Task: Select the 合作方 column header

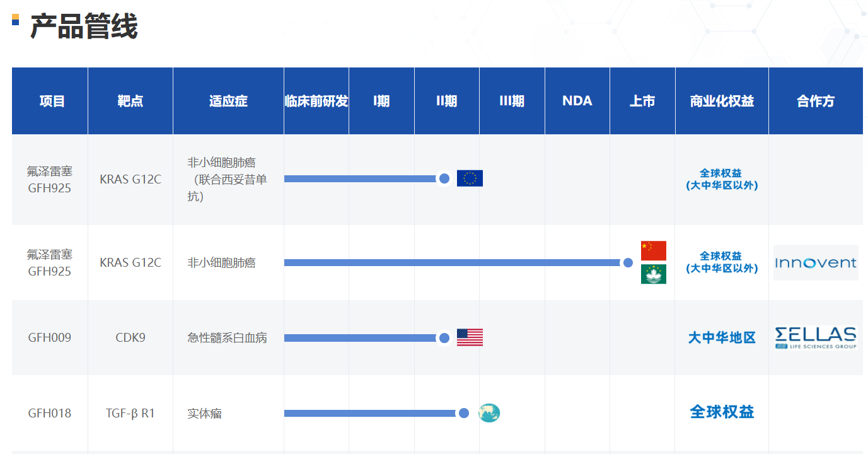Action: (816, 101)
